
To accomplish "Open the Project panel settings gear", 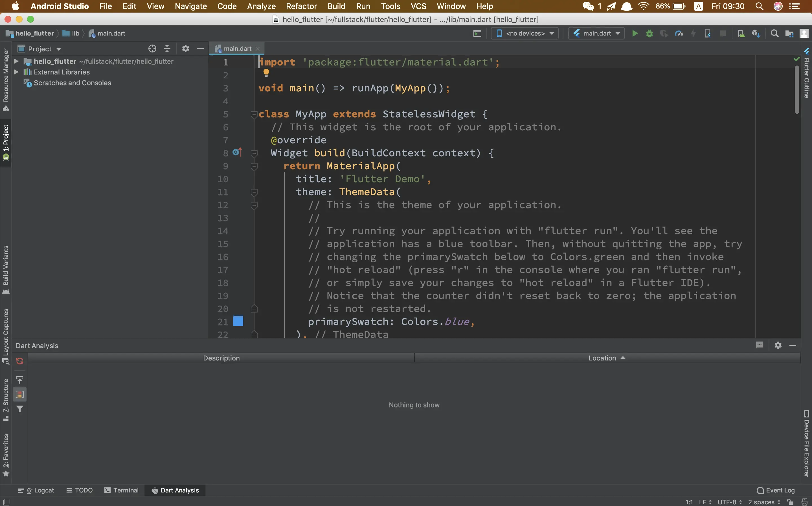I will coord(185,49).
